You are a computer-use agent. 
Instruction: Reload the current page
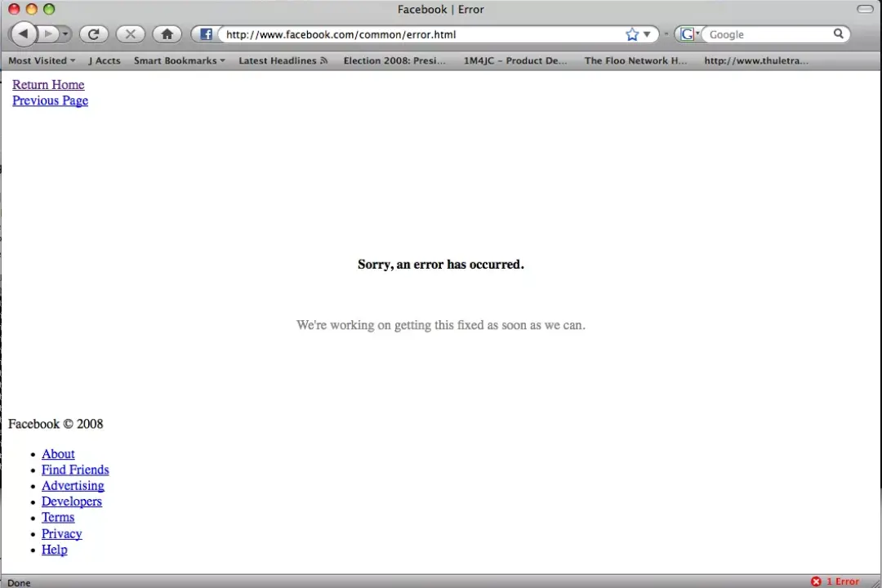[93, 33]
